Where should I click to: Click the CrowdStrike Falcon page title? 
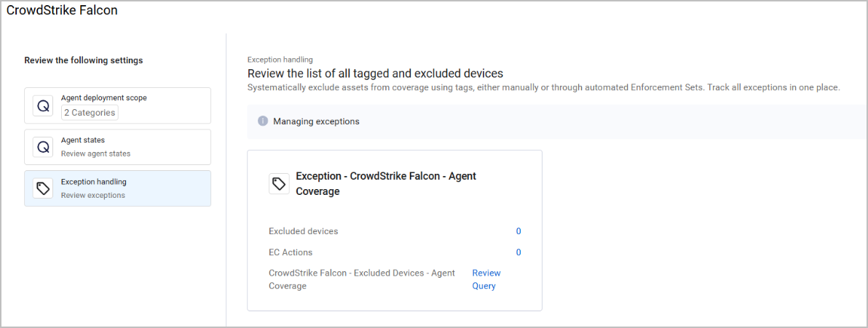(x=62, y=10)
